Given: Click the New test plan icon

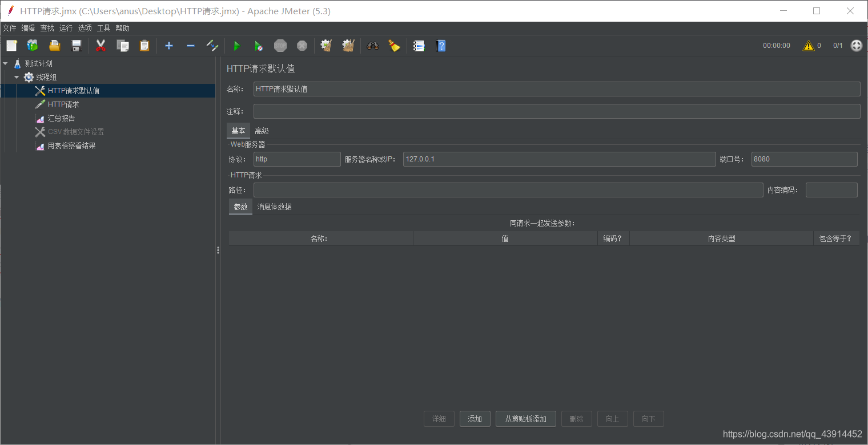Looking at the screenshot, I should click(11, 46).
